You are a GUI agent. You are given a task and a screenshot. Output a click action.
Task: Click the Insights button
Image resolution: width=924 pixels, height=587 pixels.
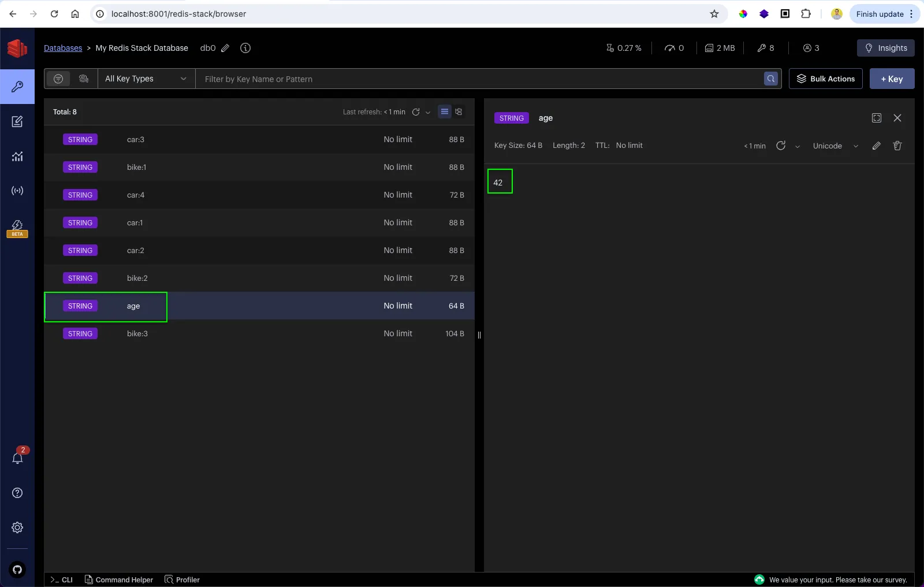[886, 48]
